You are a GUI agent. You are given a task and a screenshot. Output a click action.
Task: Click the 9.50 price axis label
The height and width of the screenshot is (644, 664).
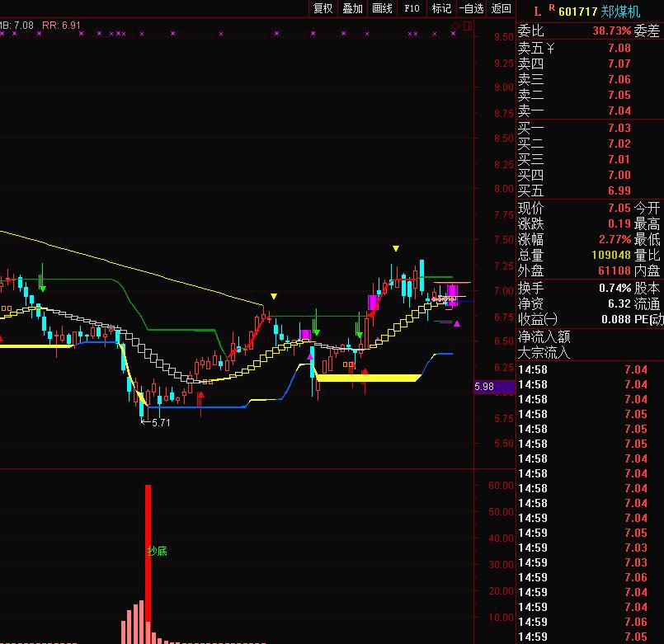click(503, 37)
